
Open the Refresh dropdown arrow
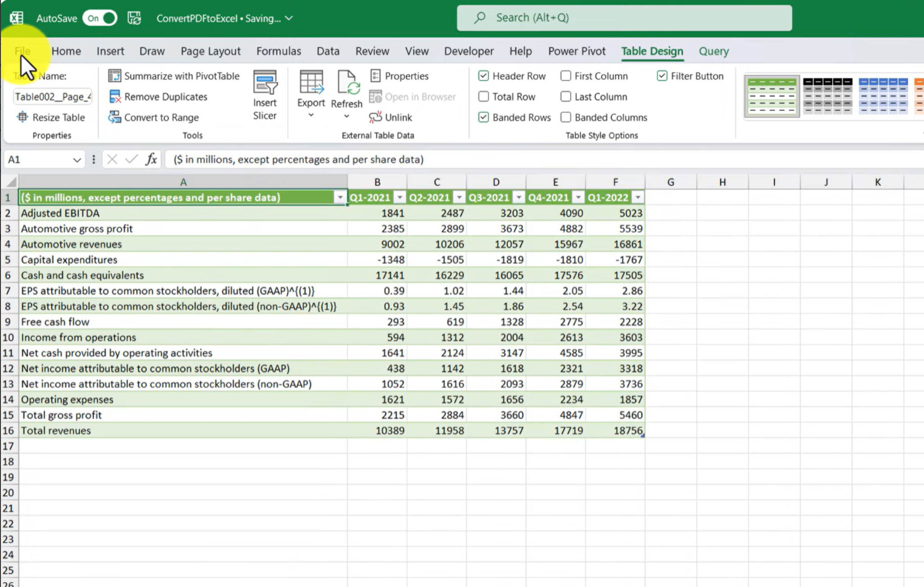pos(347,116)
